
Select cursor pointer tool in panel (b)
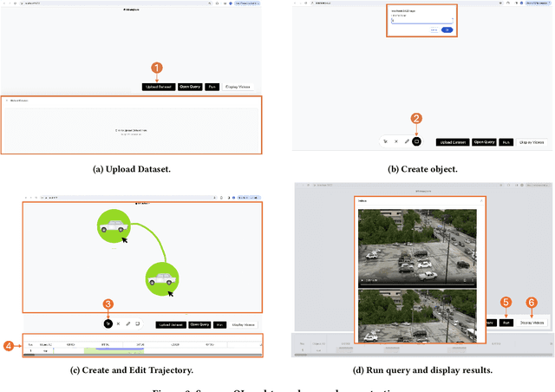[386, 140]
